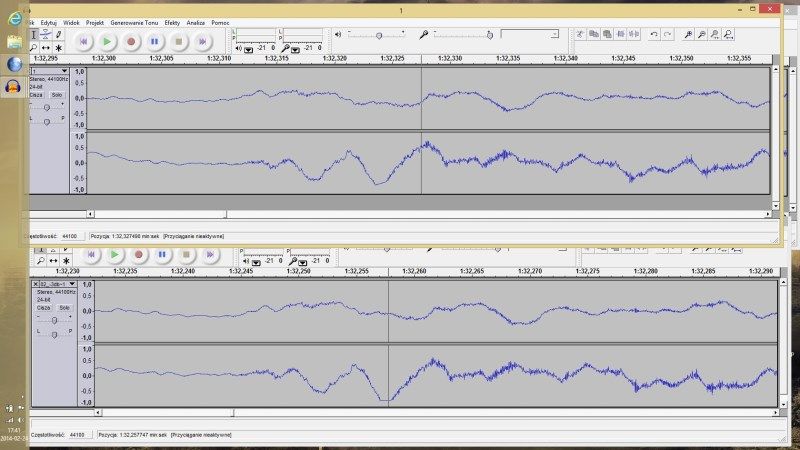
Task: Open Audacity headphones icon on taskbar
Action: (x=13, y=87)
